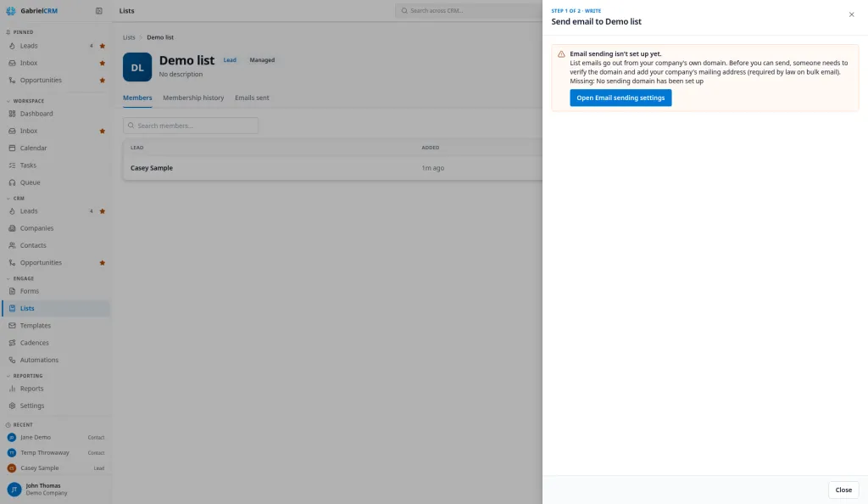
Task: Click the '1m ago' added cell
Action: click(433, 168)
